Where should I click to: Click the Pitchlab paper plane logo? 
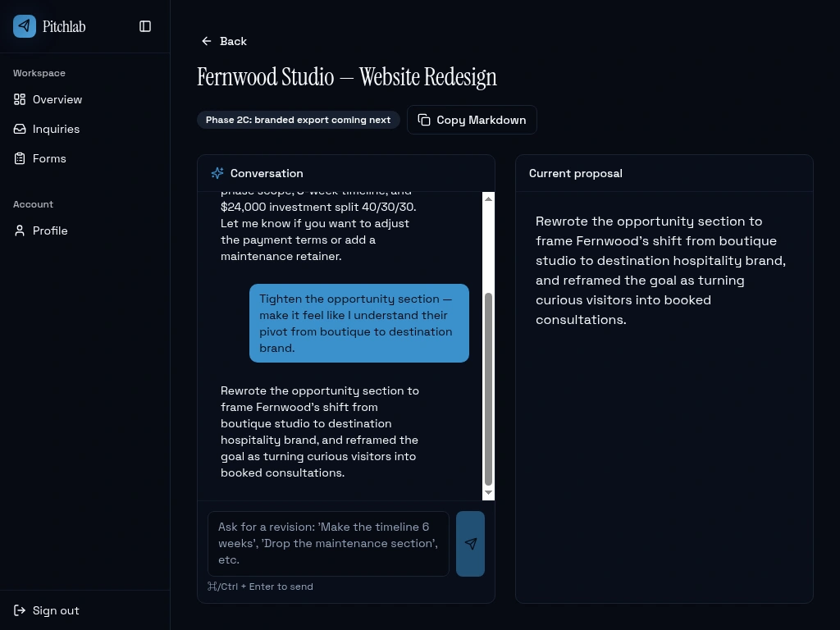(x=25, y=26)
